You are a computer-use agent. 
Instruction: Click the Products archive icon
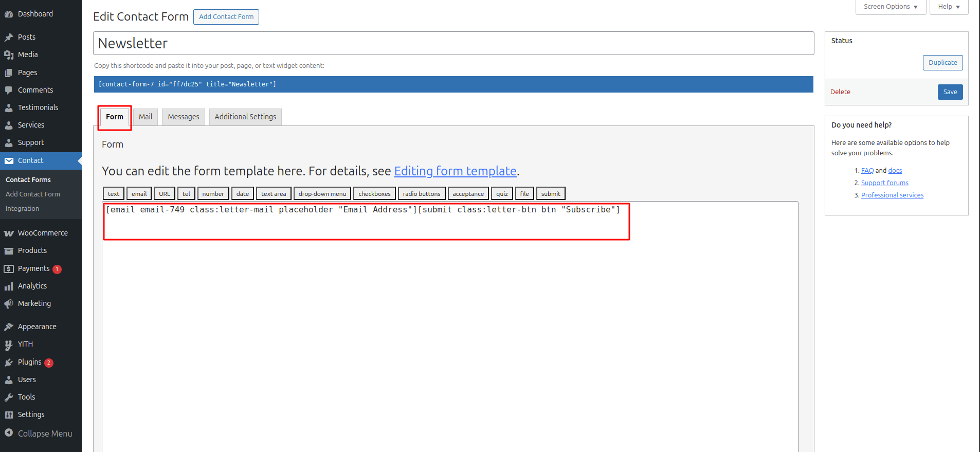pos(9,251)
